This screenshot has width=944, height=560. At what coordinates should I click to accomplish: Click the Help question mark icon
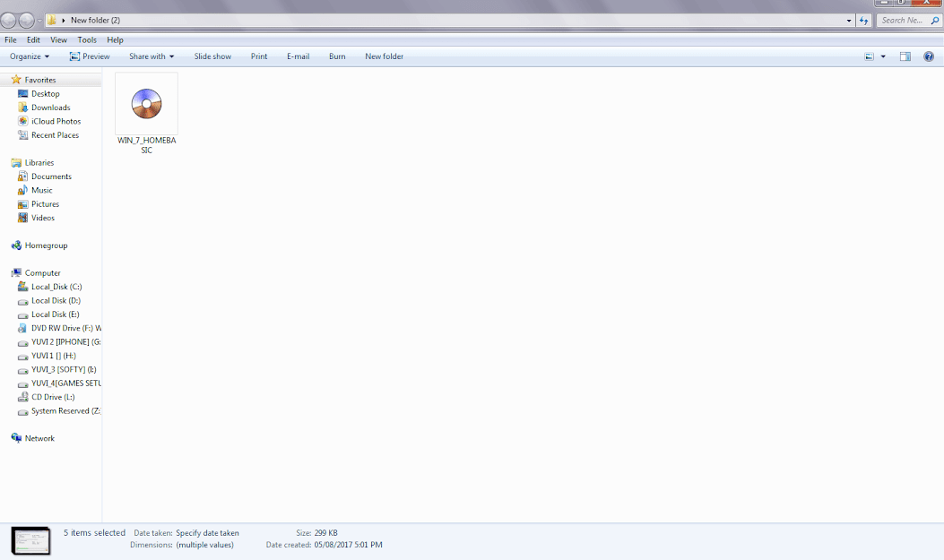[x=929, y=56]
